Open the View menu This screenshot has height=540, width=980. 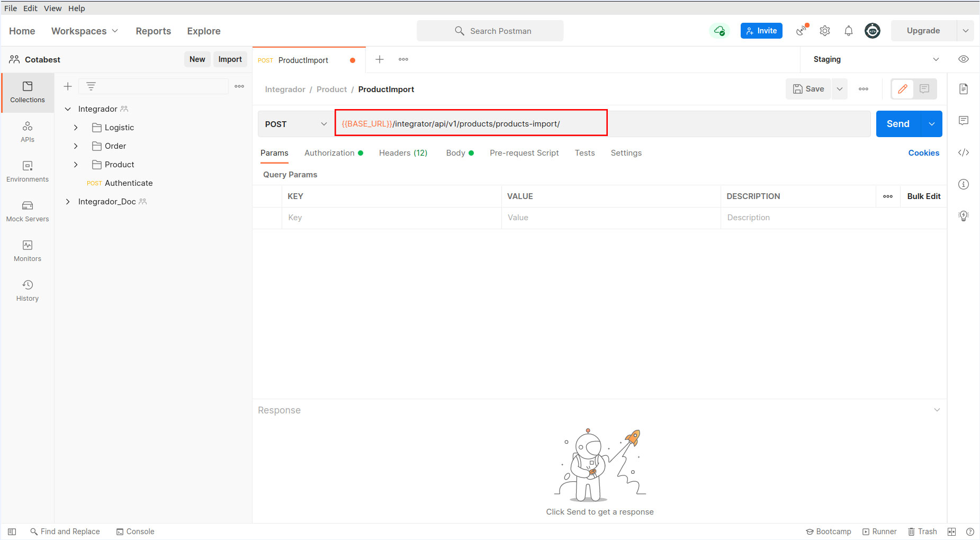coord(52,8)
